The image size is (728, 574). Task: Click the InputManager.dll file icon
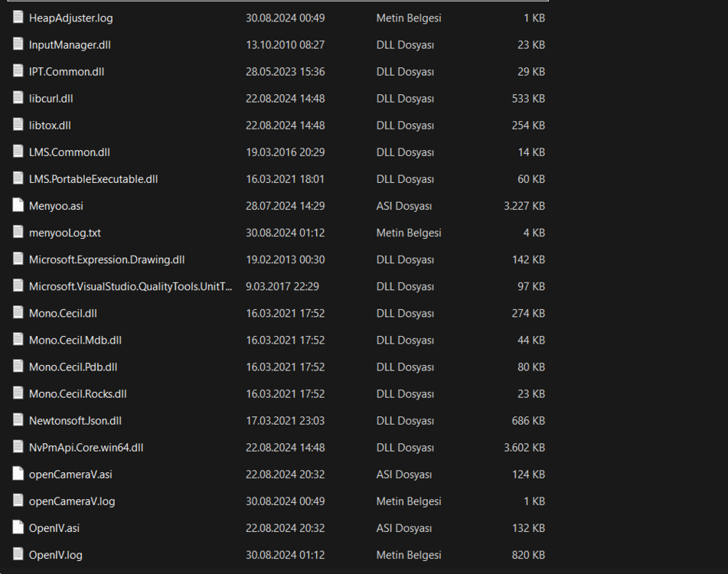tap(18, 44)
